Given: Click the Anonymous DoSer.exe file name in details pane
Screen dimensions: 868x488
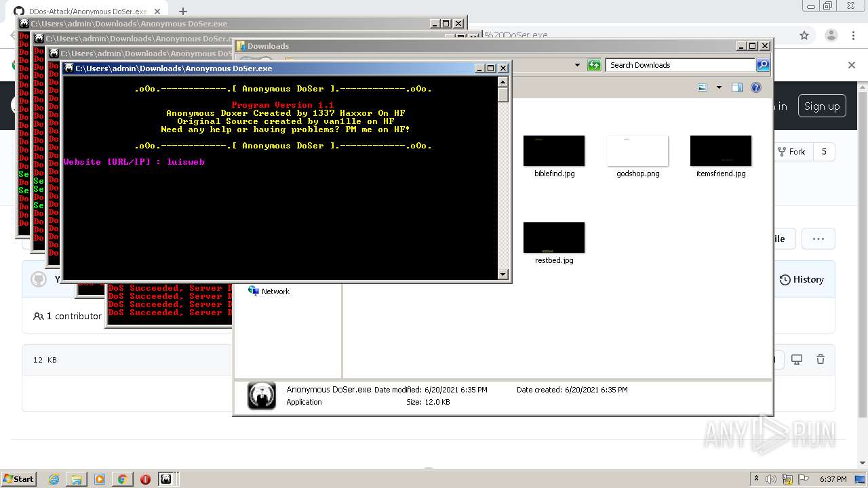Looking at the screenshot, I should 329,390.
